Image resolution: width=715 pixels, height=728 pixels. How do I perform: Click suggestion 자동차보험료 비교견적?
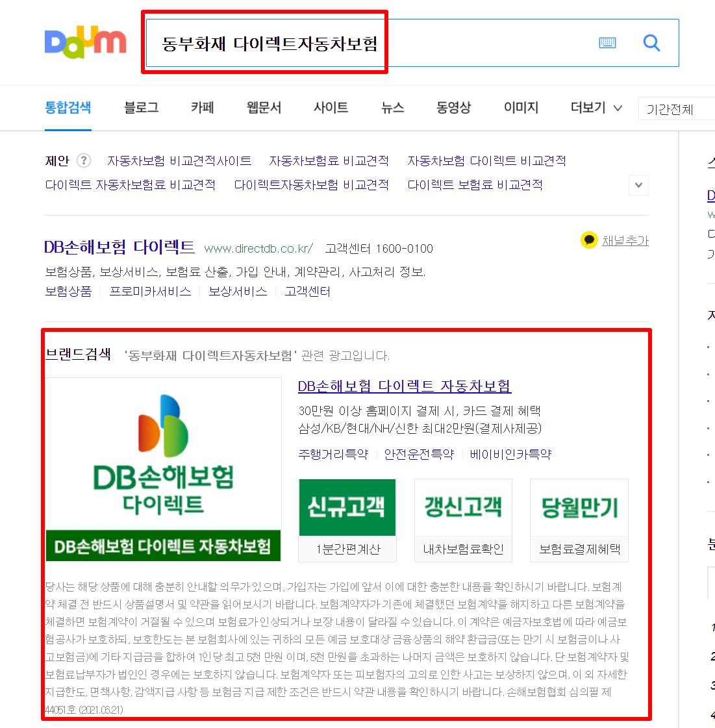pyautogui.click(x=329, y=160)
